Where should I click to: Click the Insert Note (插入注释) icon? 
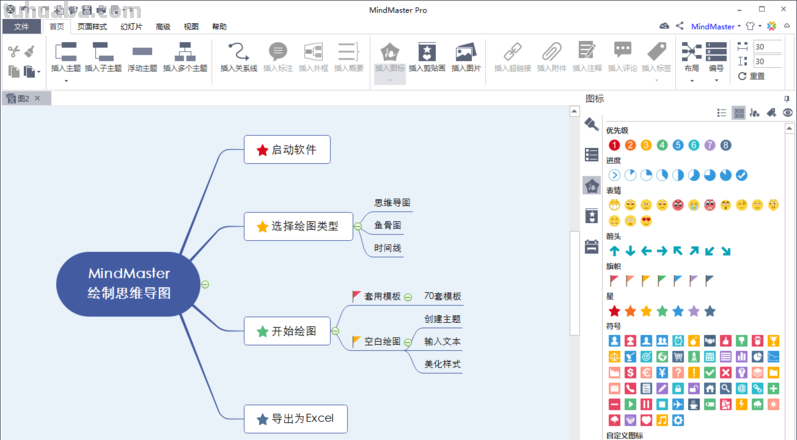coord(587,51)
